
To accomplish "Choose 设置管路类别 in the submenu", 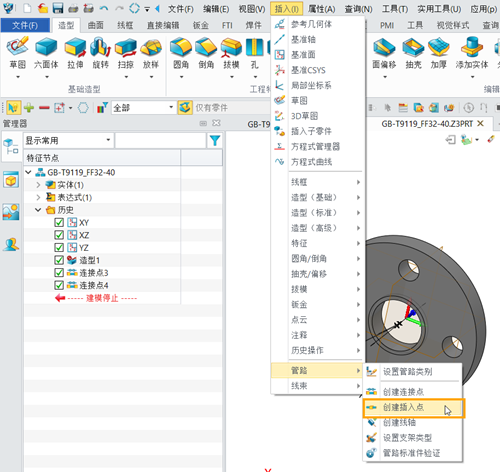I will coord(412,372).
